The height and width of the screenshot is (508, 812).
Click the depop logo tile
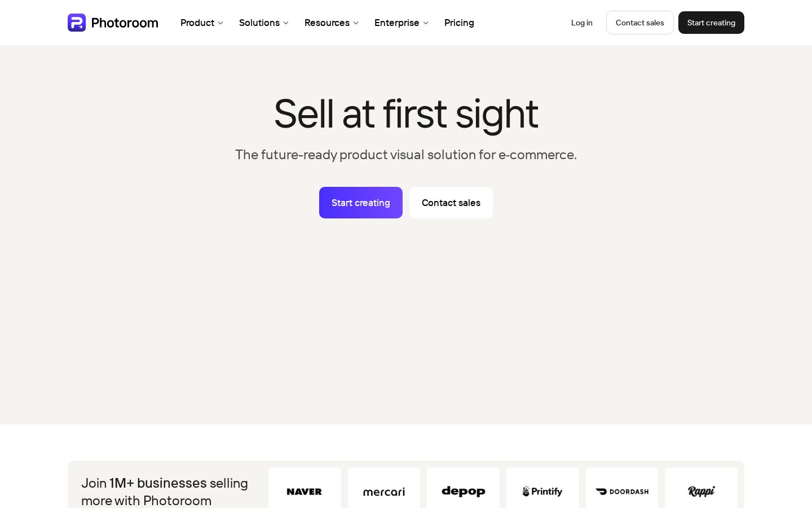click(x=463, y=488)
